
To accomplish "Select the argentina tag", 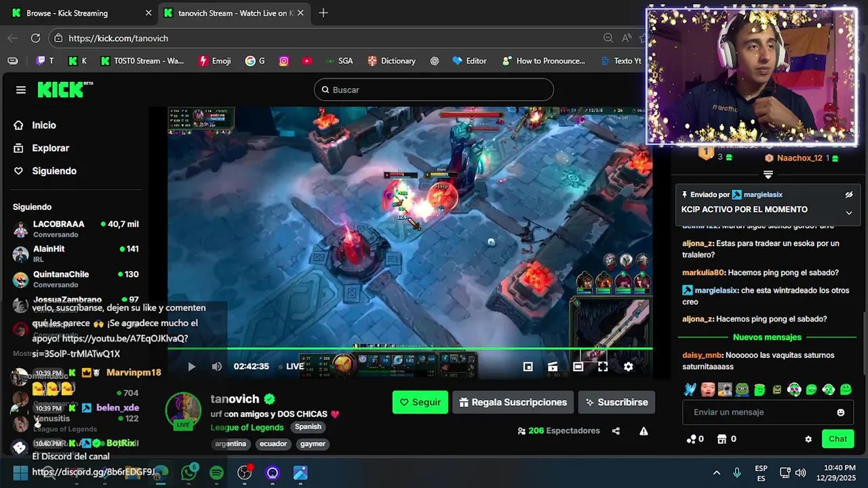I will tap(231, 444).
